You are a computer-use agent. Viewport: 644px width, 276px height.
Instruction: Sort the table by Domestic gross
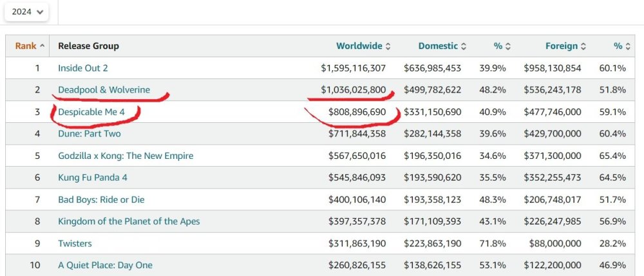[442, 46]
